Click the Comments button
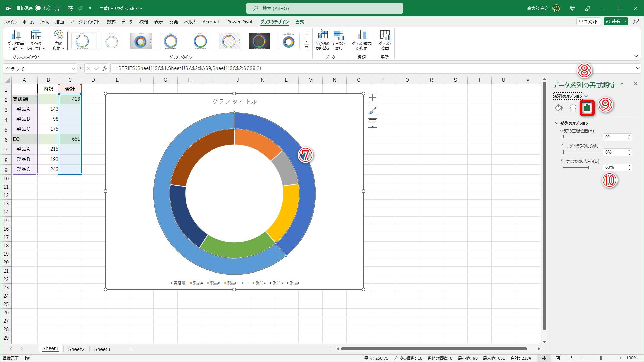644x362 pixels. [588, 21]
